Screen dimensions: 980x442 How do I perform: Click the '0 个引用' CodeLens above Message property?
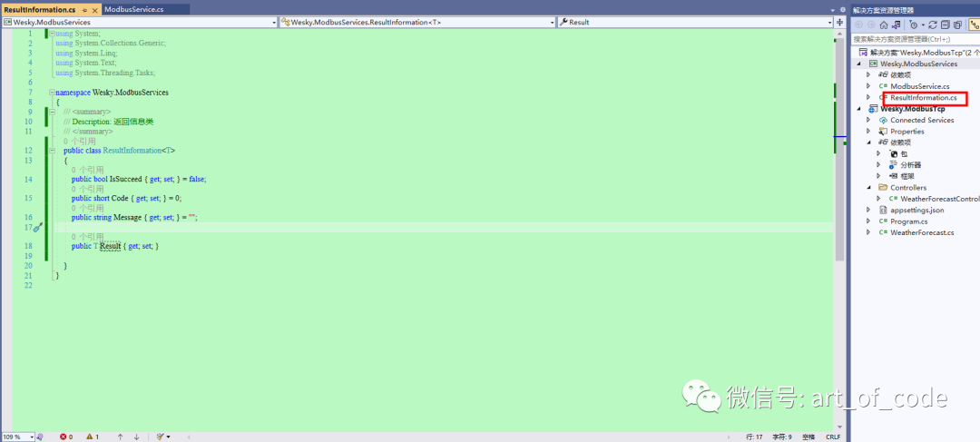coord(87,208)
